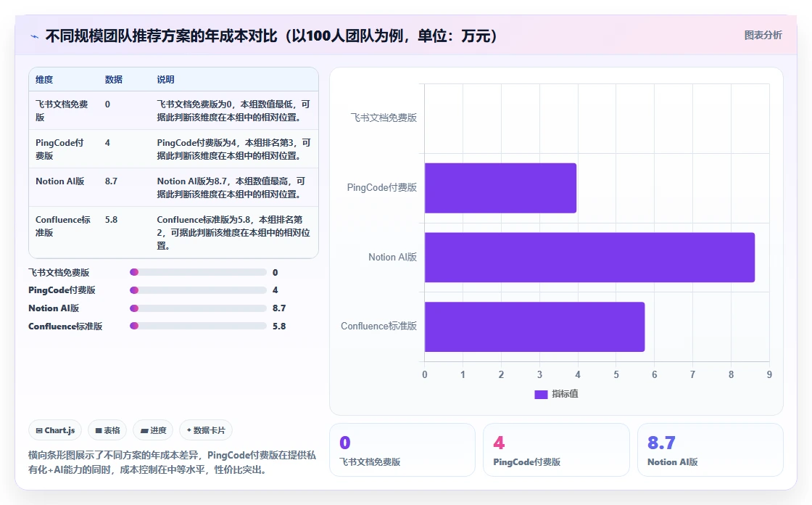The width and height of the screenshot is (812, 505).
Task: Click the PingCode付费版 progress bar
Action: [x=198, y=290]
